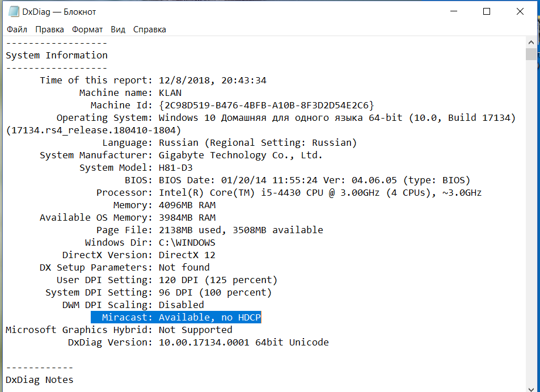Click the vertical scrollbar thumb
The image size is (540, 392).
pos(531,54)
